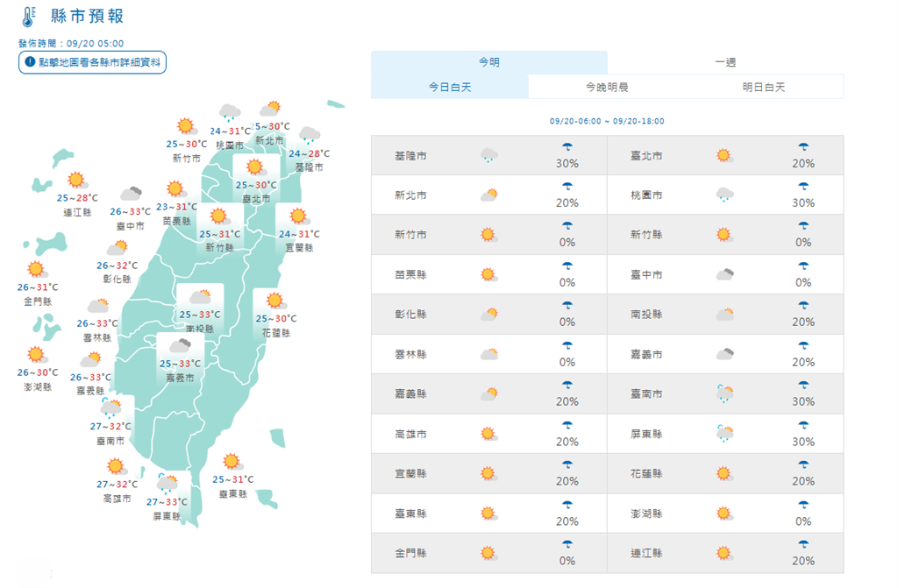898x588 pixels.
Task: Open the 明日白天 sub-tab
Action: pyautogui.click(x=764, y=87)
